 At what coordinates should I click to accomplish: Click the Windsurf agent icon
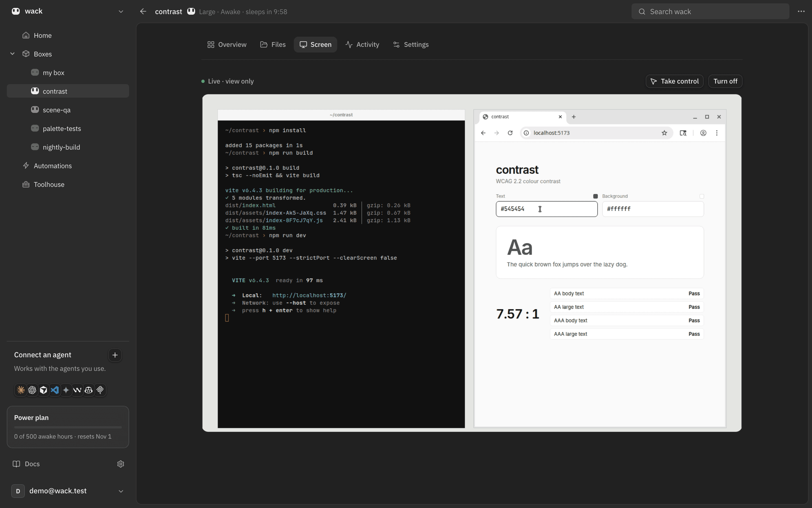[x=78, y=390]
